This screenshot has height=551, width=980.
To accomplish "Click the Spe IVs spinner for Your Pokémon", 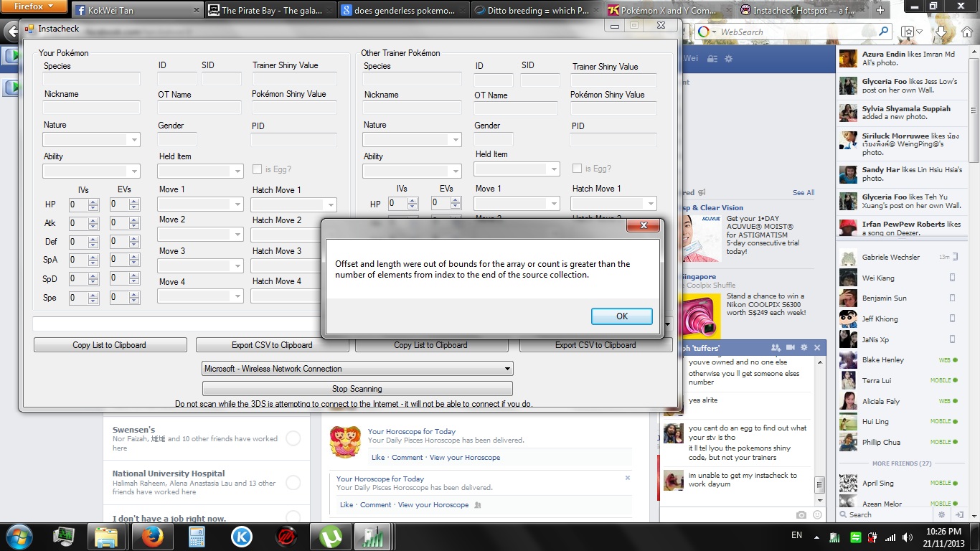I will tap(93, 298).
